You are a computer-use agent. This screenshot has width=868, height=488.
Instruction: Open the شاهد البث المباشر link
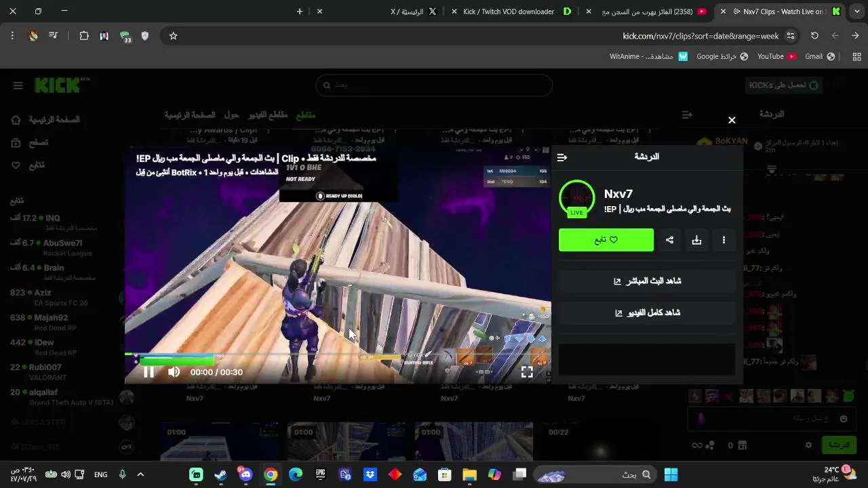pyautogui.click(x=647, y=281)
